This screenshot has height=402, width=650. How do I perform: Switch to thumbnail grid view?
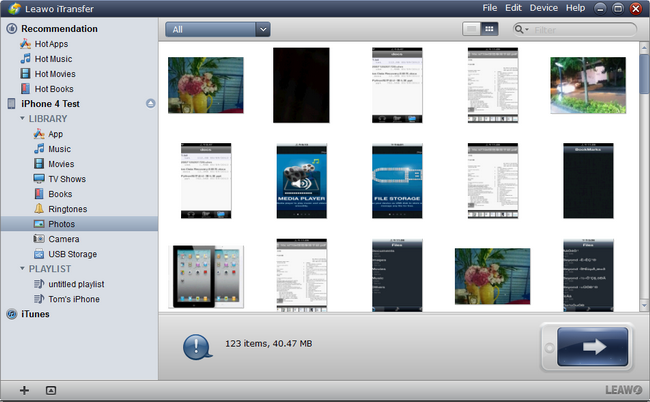[x=489, y=29]
